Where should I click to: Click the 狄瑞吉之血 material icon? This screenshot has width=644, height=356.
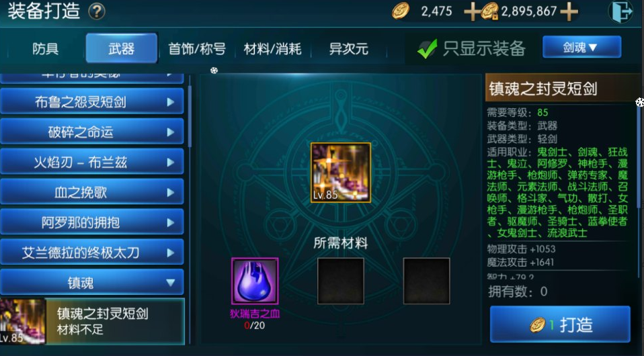[x=255, y=281]
